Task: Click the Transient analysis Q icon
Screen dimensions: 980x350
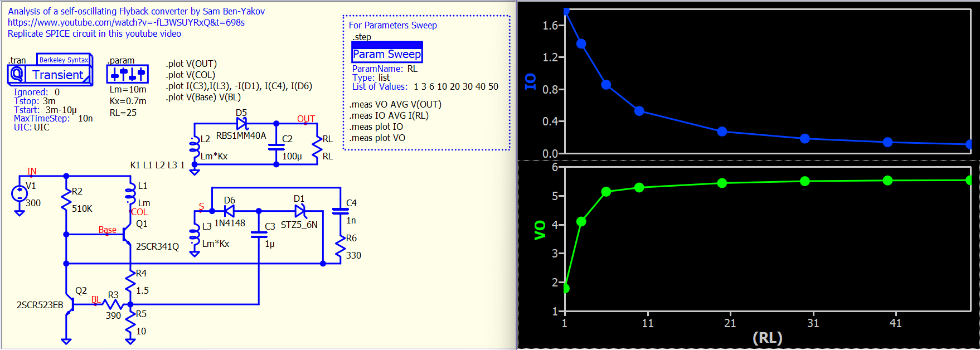Action: pos(17,74)
